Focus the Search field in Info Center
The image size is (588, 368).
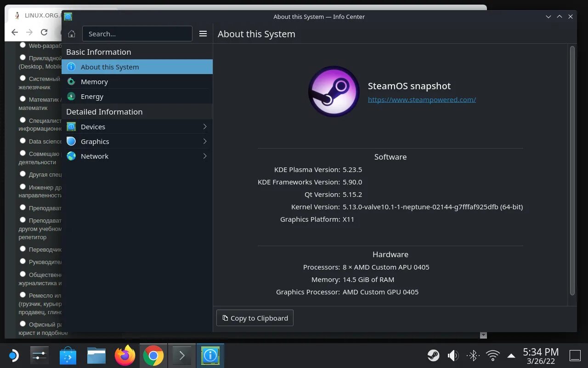click(x=137, y=34)
